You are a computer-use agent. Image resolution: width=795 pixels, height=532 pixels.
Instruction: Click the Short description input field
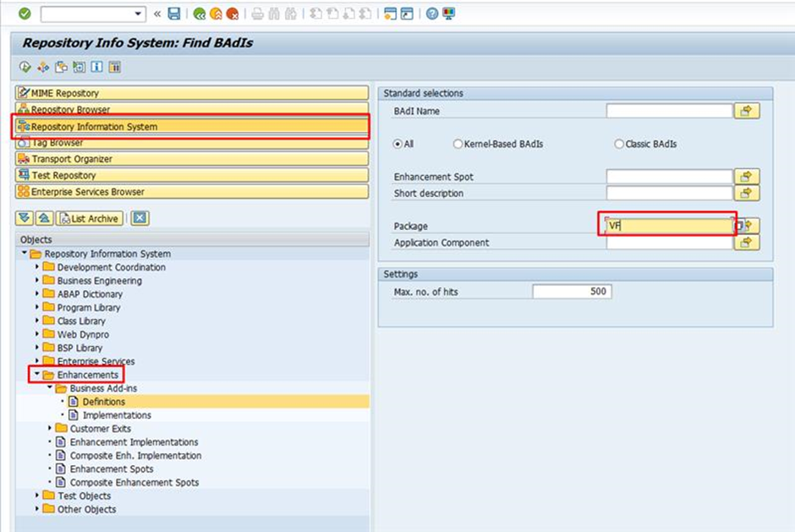[669, 193]
